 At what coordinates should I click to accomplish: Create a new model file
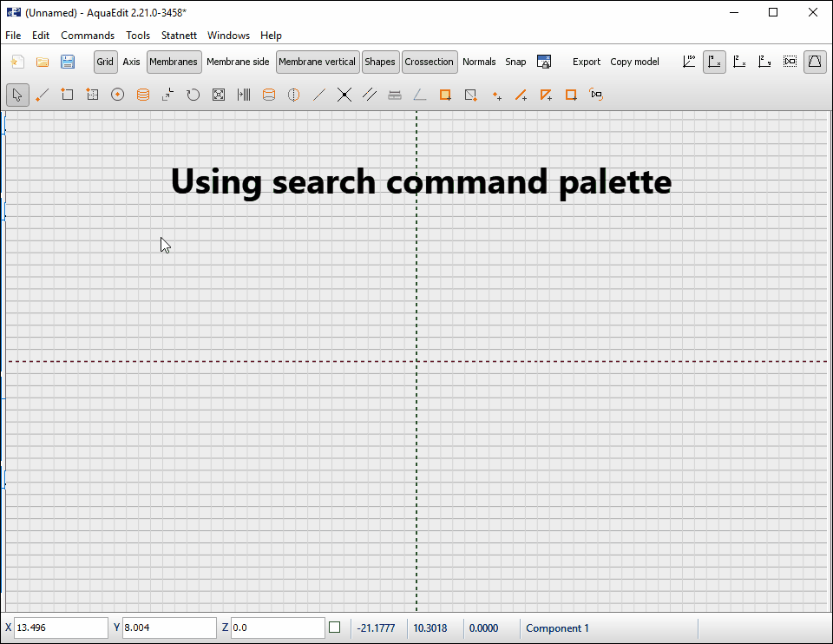tap(17, 62)
